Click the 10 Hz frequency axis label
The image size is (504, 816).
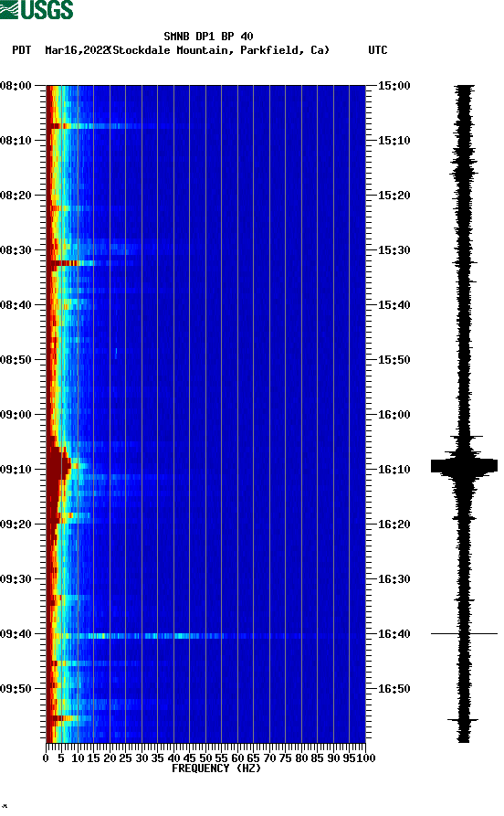78,758
